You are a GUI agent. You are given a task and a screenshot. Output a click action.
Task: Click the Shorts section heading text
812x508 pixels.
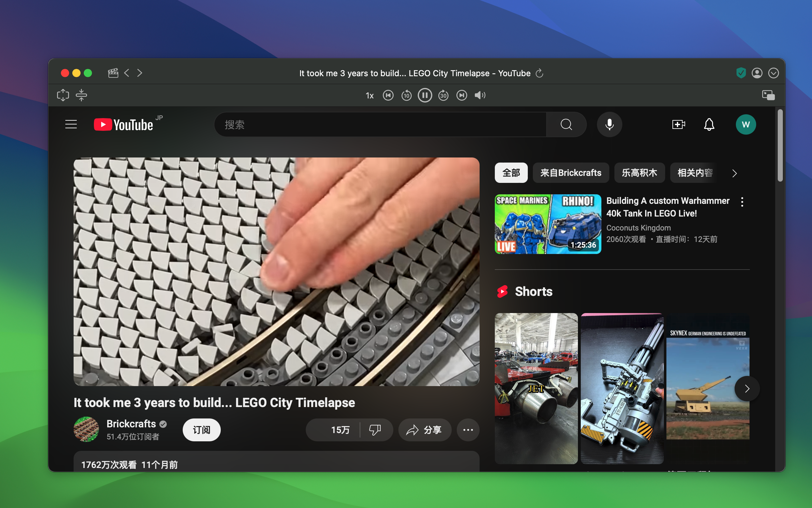534,291
